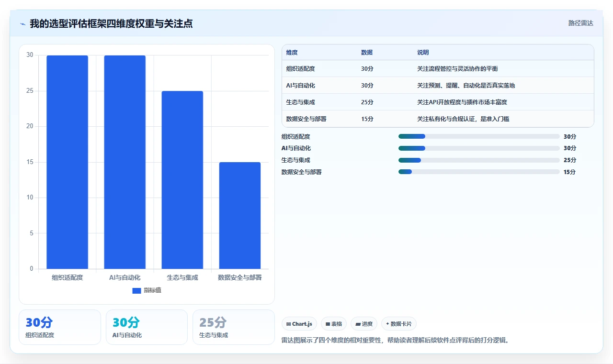Click the lightning icon beside the title
The image size is (613, 364).
23,23
